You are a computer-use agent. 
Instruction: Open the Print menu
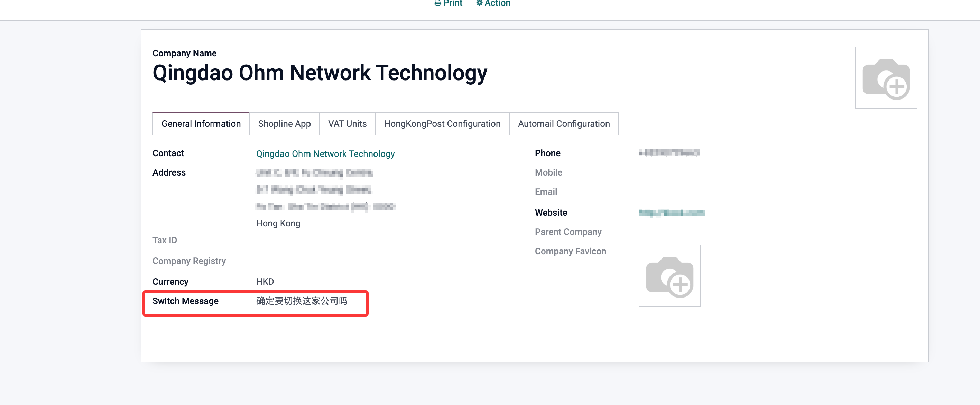(x=452, y=3)
